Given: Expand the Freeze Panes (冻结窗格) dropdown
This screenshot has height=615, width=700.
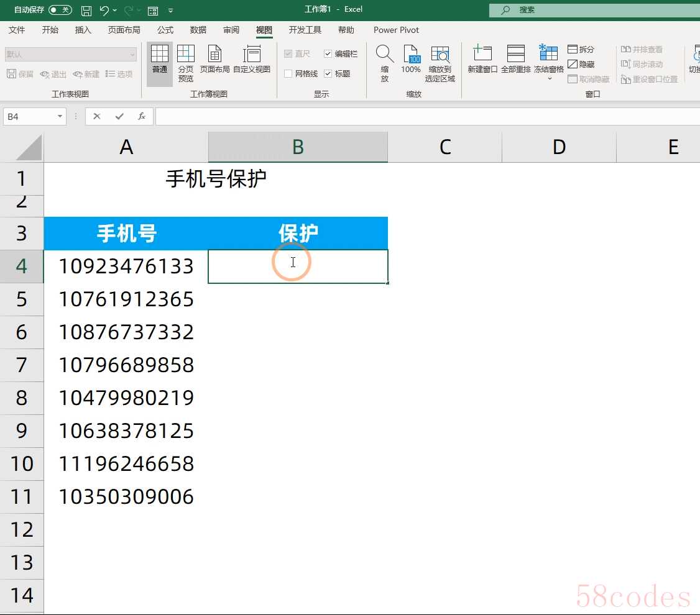Looking at the screenshot, I should tap(549, 78).
